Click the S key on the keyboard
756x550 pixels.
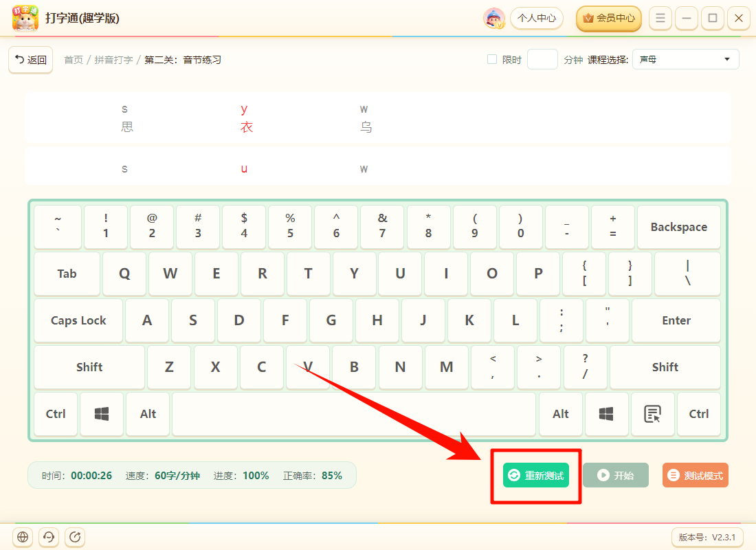[x=193, y=320]
